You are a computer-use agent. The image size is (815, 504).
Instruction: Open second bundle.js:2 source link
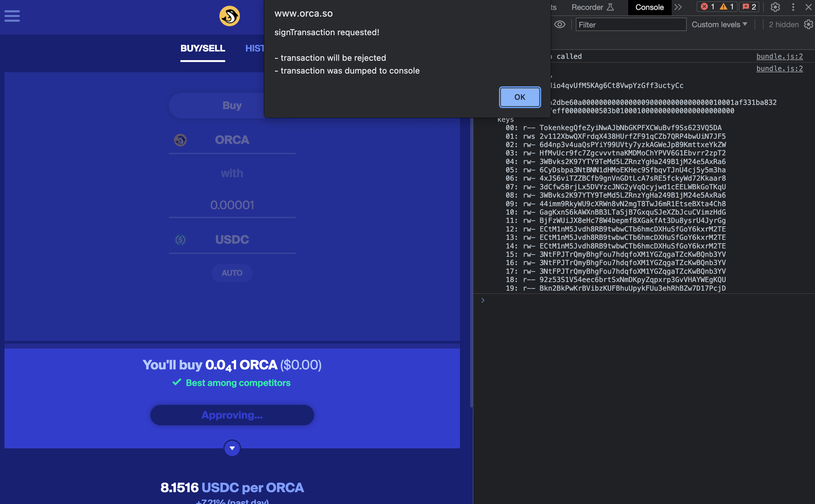pos(779,68)
